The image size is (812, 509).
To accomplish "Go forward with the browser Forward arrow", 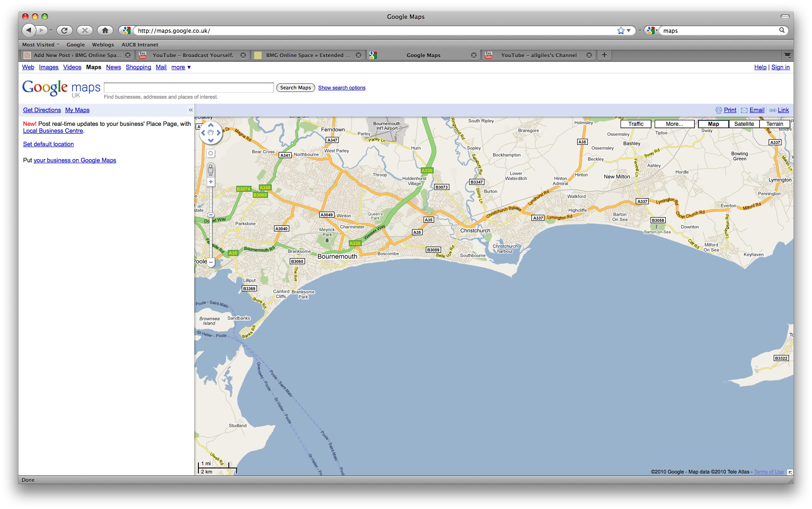I will (42, 30).
